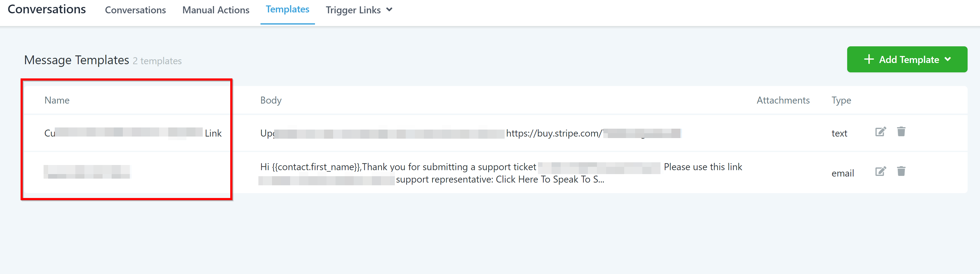The width and height of the screenshot is (980, 274).
Task: Select the Templates tab
Action: click(x=287, y=9)
